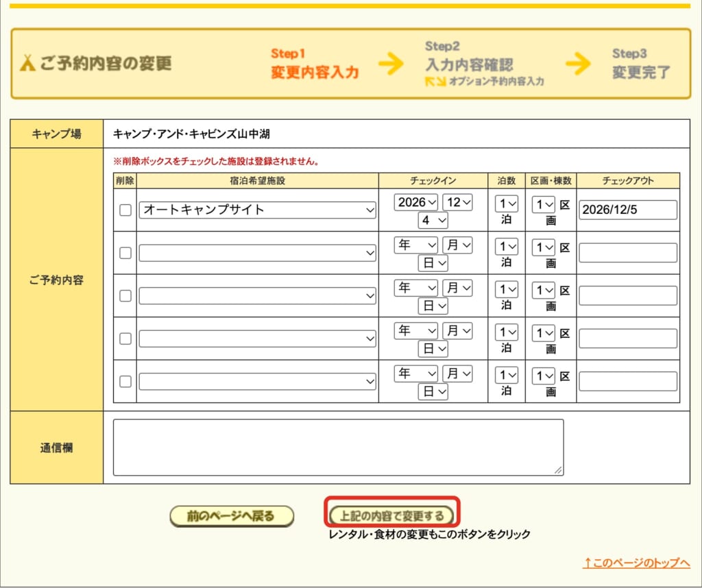Open the 日 day dropdown in the fourth row
702x588 pixels.
coord(433,349)
